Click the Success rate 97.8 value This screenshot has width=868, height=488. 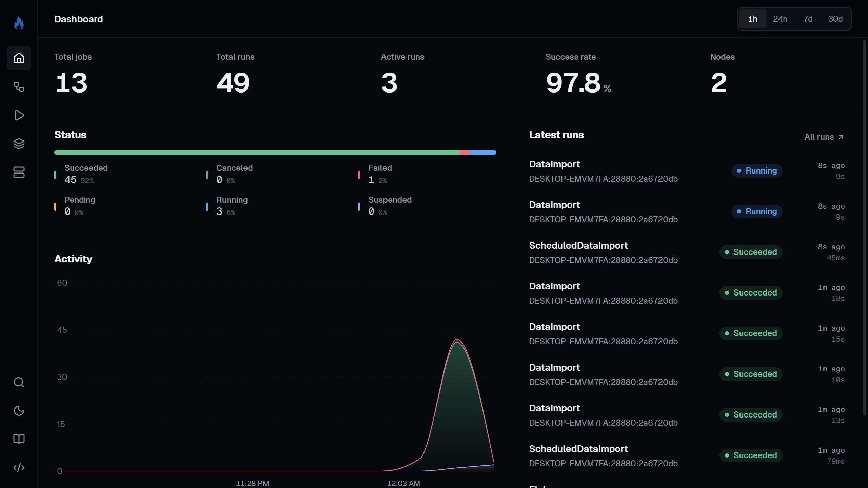(x=573, y=83)
